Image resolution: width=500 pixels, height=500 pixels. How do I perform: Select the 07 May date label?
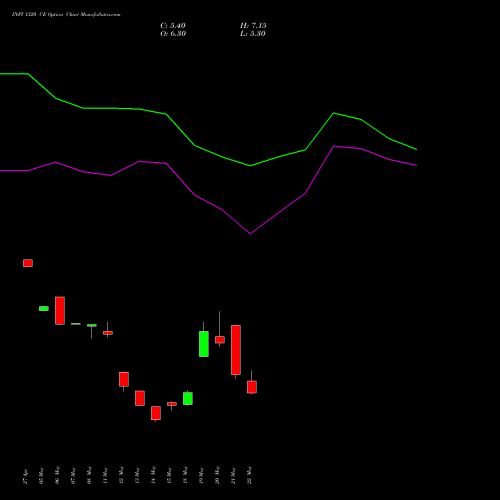click(73, 476)
